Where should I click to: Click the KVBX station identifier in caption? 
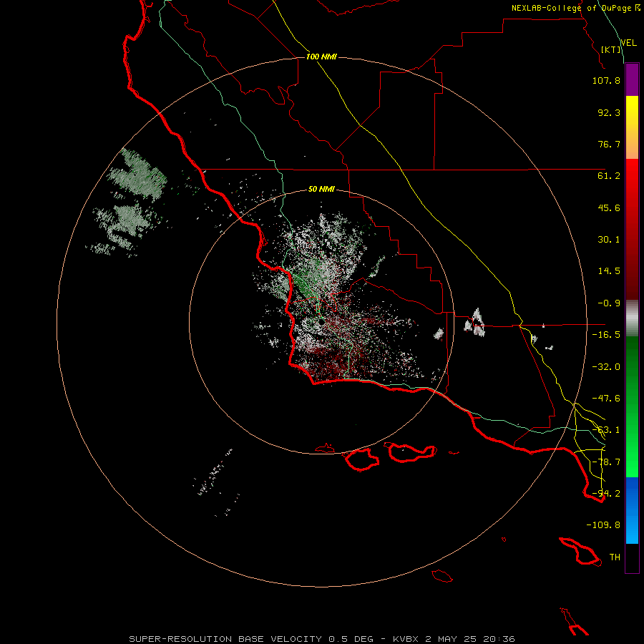[406, 639]
